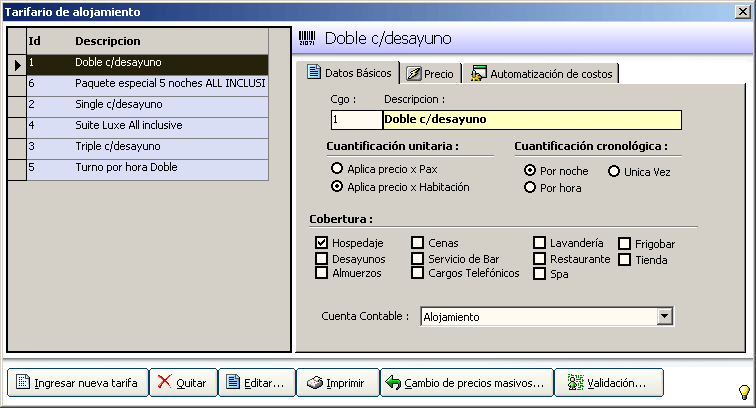The height and width of the screenshot is (408, 756).
Task: Open Cambio de precios masivos
Action: (x=467, y=383)
